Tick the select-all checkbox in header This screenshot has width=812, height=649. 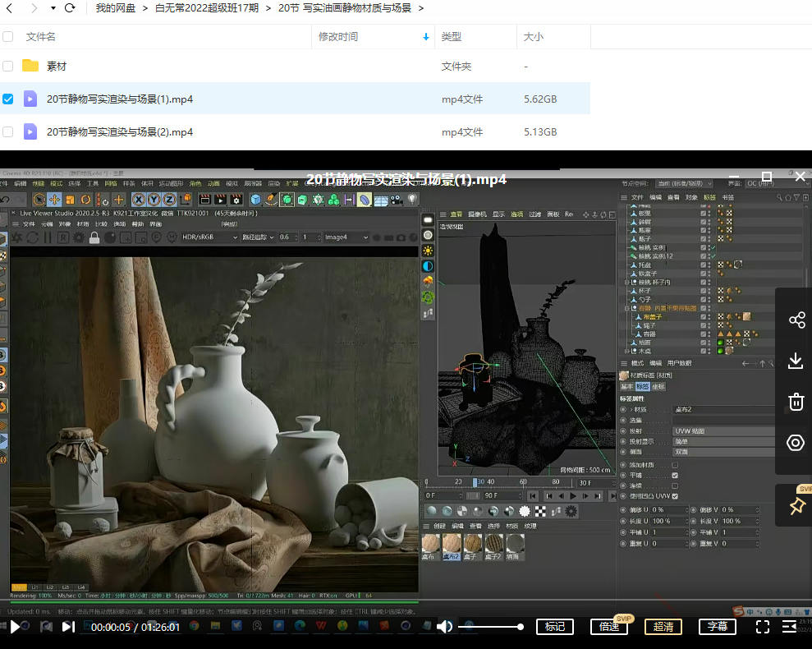click(8, 37)
